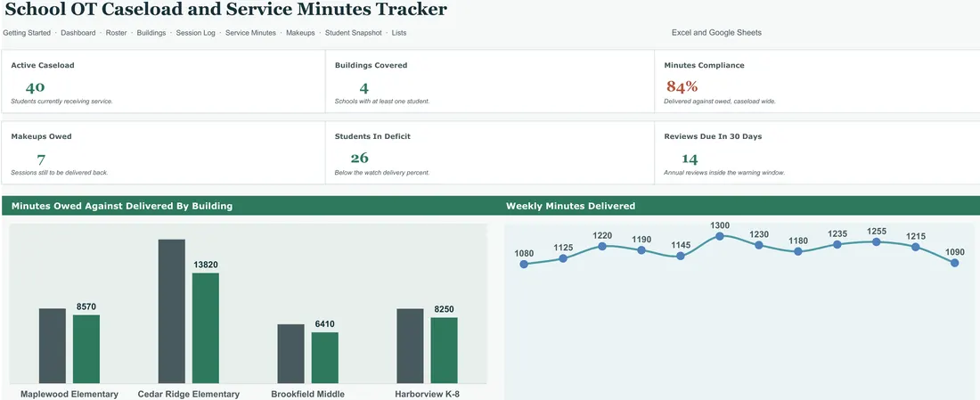
Task: Select the line chart point labeled 1230
Action: (x=759, y=245)
